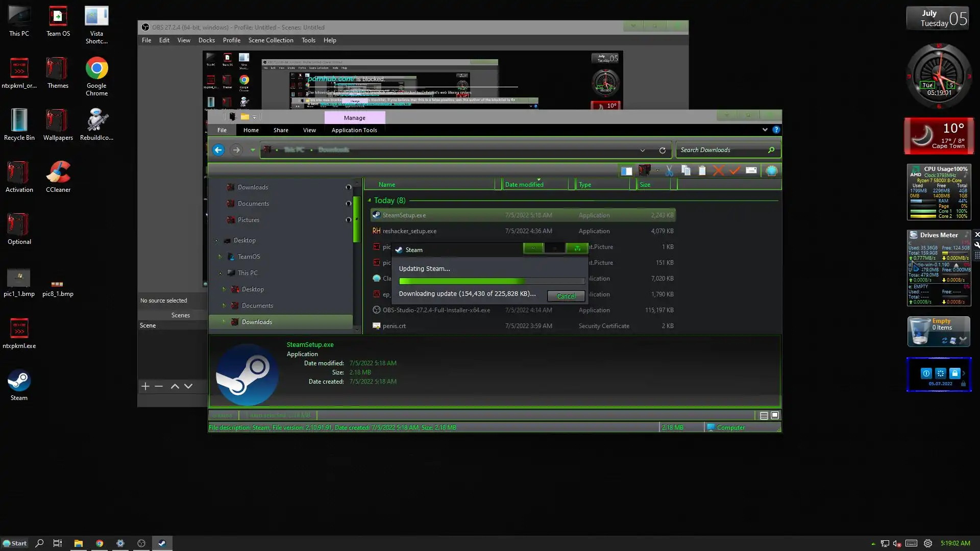Open the Application Tools ribbon tab
This screenshot has height=551, width=980.
tap(354, 130)
